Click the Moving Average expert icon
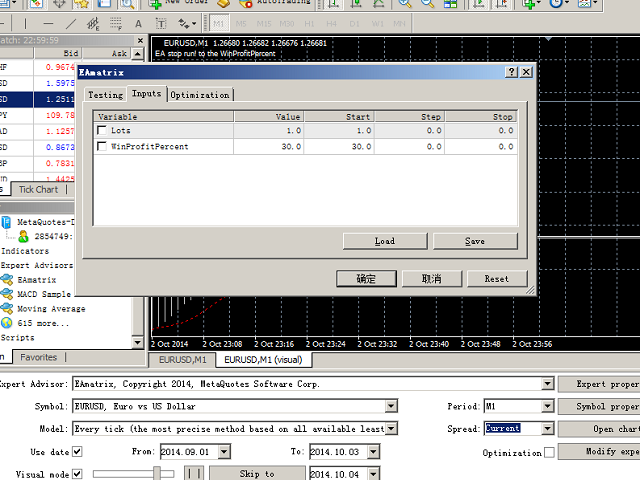Image resolution: width=640 pixels, height=480 pixels. click(x=7, y=309)
